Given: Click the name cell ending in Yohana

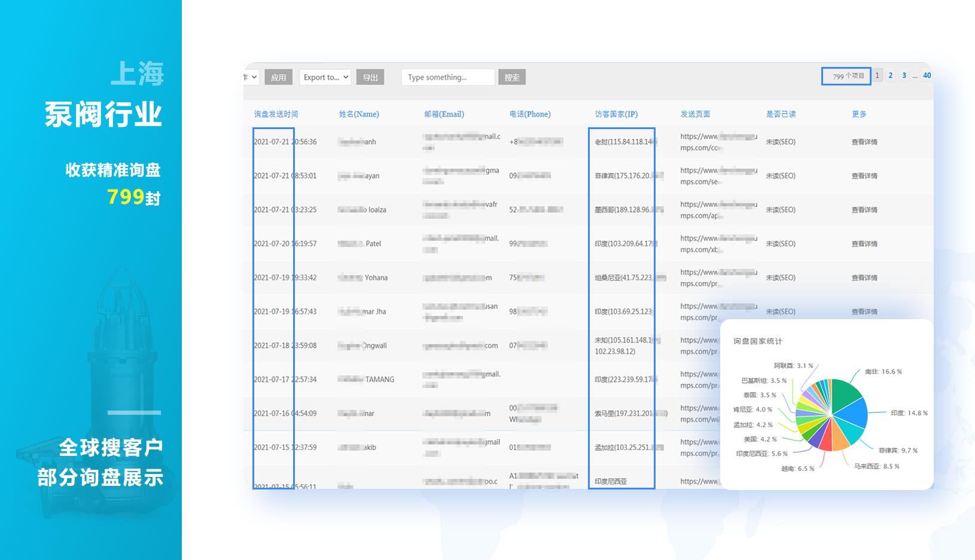Looking at the screenshot, I should (362, 278).
